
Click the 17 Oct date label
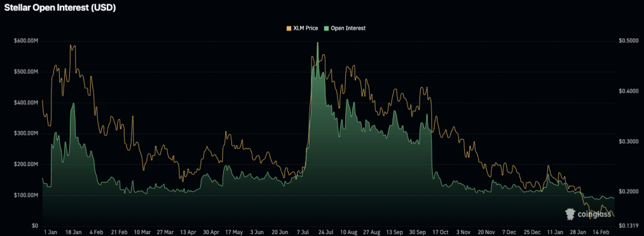pyautogui.click(x=440, y=232)
